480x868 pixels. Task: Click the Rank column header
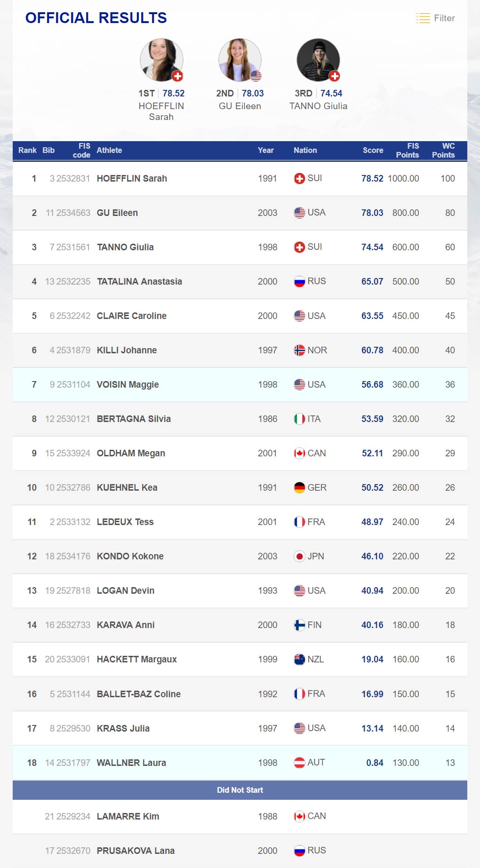point(27,151)
